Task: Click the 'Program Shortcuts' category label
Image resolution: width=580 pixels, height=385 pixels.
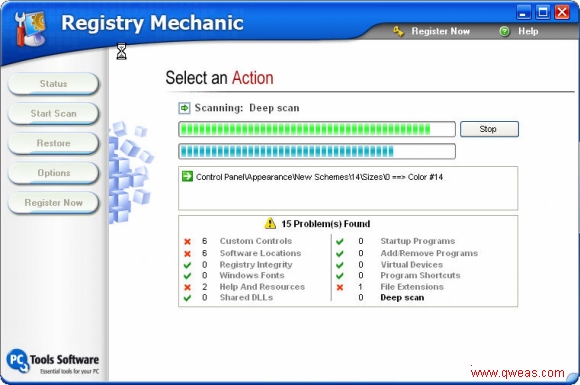Action: (420, 276)
